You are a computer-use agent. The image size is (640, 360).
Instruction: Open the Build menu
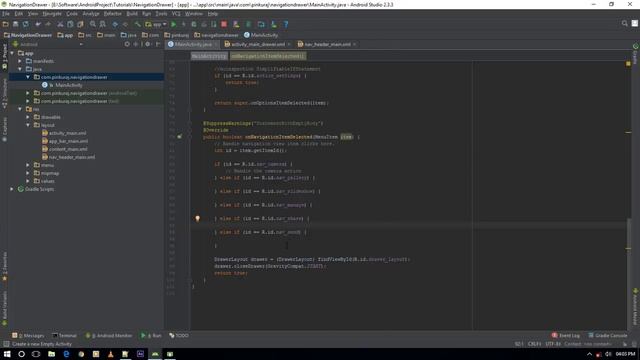(x=132, y=13)
